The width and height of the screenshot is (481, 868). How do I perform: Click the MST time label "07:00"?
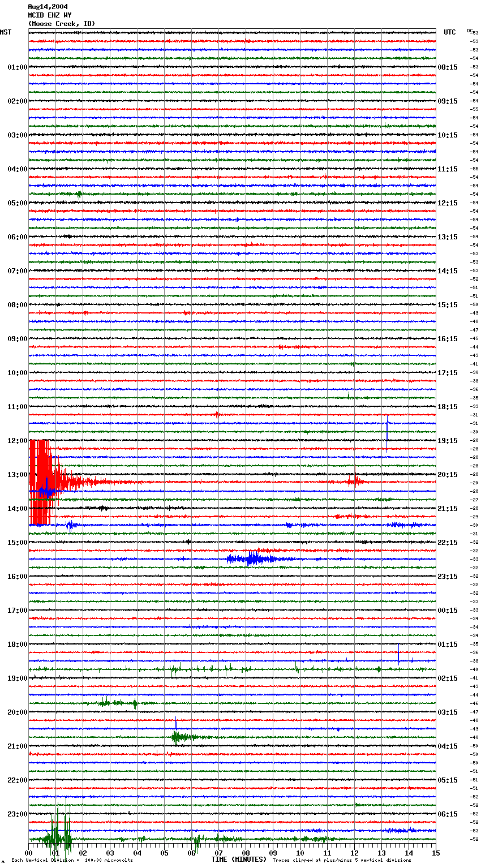point(18,271)
